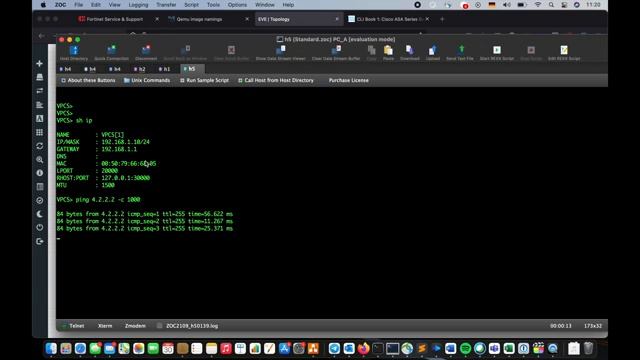Image resolution: width=640 pixels, height=360 pixels.
Task: Click the 173x32 terminal size indicator
Action: [593, 326]
